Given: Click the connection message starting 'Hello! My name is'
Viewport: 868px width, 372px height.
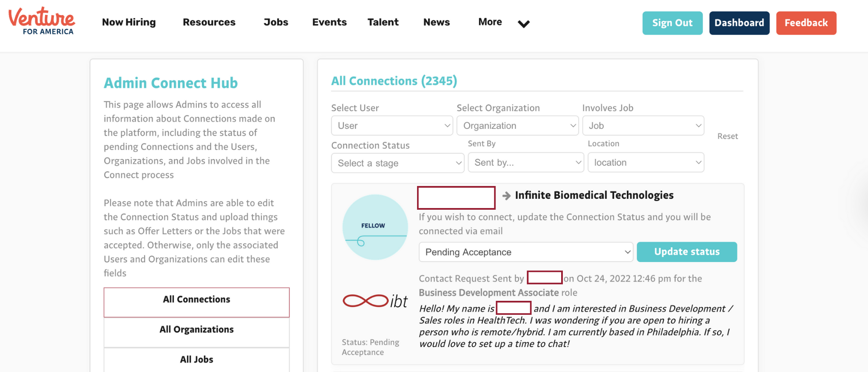Looking at the screenshot, I should coord(576,326).
